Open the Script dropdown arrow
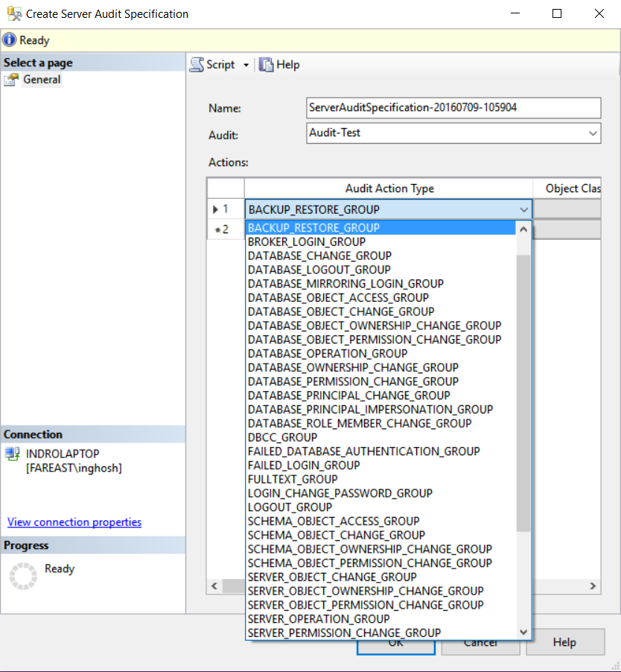The height and width of the screenshot is (672, 621). point(246,66)
